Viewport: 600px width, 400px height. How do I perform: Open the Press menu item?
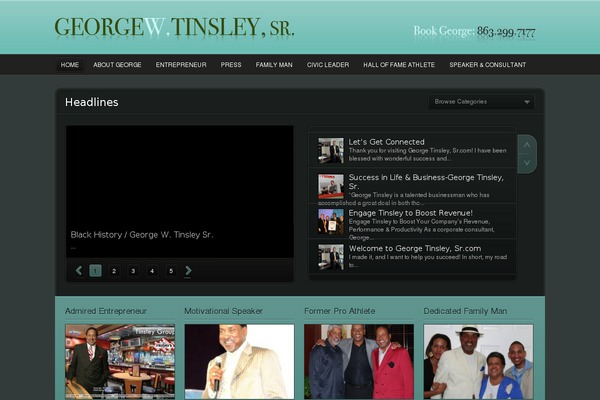tap(231, 65)
